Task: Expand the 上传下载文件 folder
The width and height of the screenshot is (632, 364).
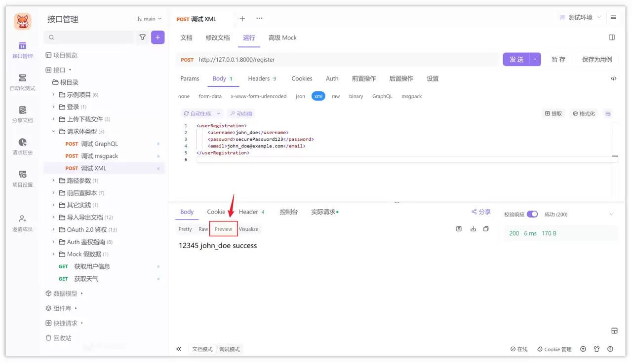Action: tap(54, 119)
